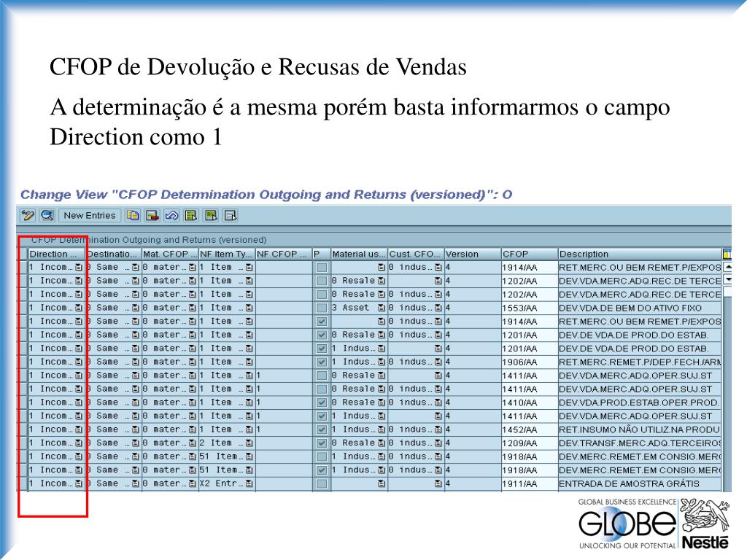
Task: Untick the checked P box in 1918/AA row
Action: tap(322, 470)
